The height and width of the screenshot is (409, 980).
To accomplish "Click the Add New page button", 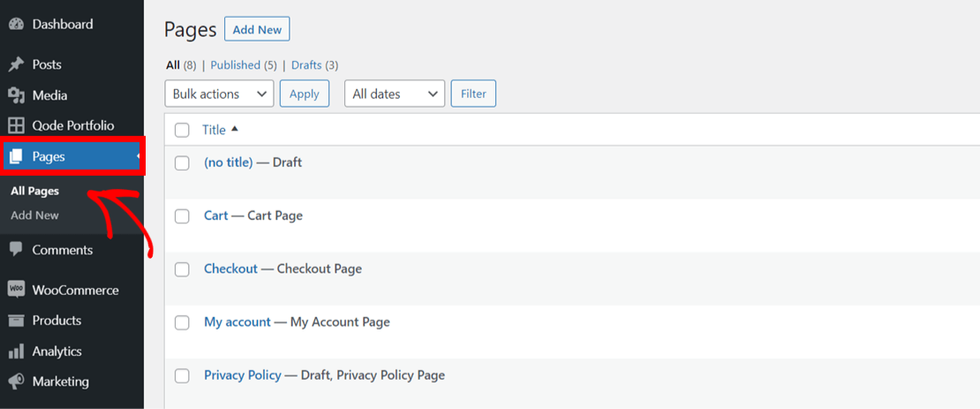I will point(257,29).
